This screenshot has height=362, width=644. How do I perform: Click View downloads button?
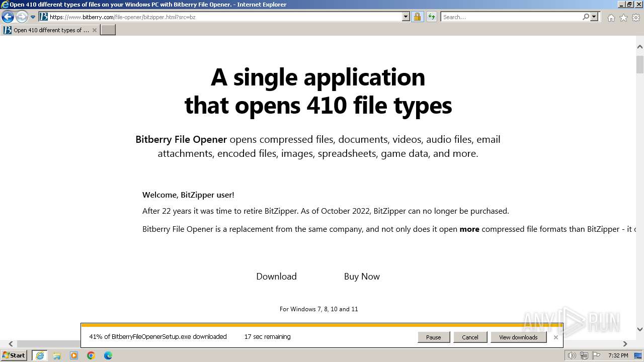[518, 337]
